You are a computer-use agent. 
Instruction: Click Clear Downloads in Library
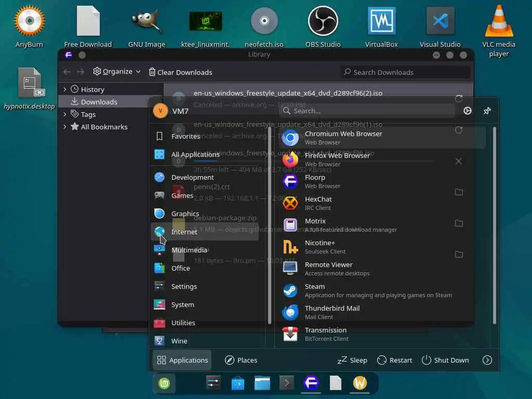click(x=180, y=72)
